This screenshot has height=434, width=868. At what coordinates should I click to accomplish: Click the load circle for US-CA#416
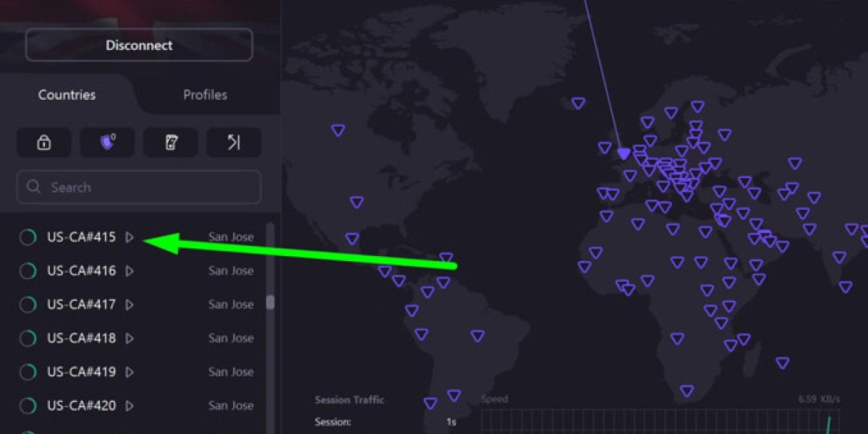point(27,271)
